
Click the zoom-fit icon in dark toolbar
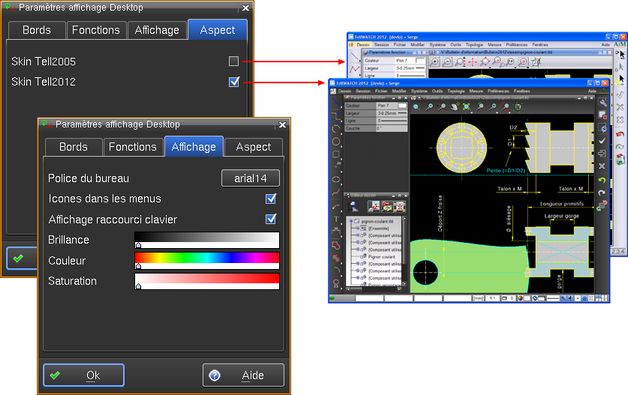(467, 107)
